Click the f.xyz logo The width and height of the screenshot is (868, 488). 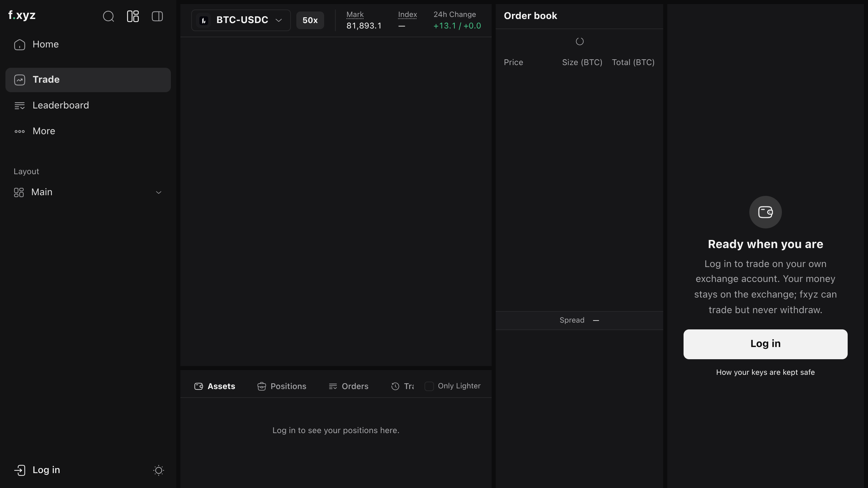click(22, 15)
